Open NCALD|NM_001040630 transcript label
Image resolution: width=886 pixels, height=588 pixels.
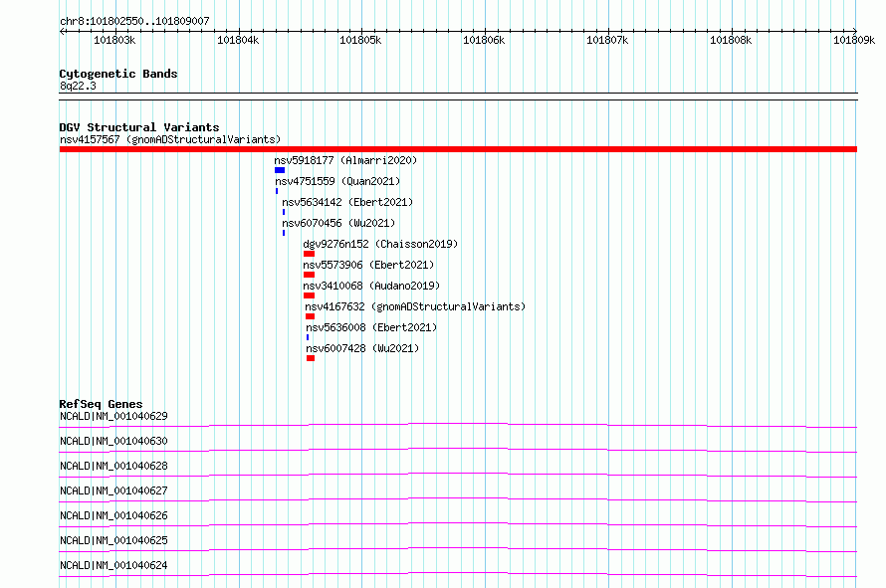click(x=113, y=441)
